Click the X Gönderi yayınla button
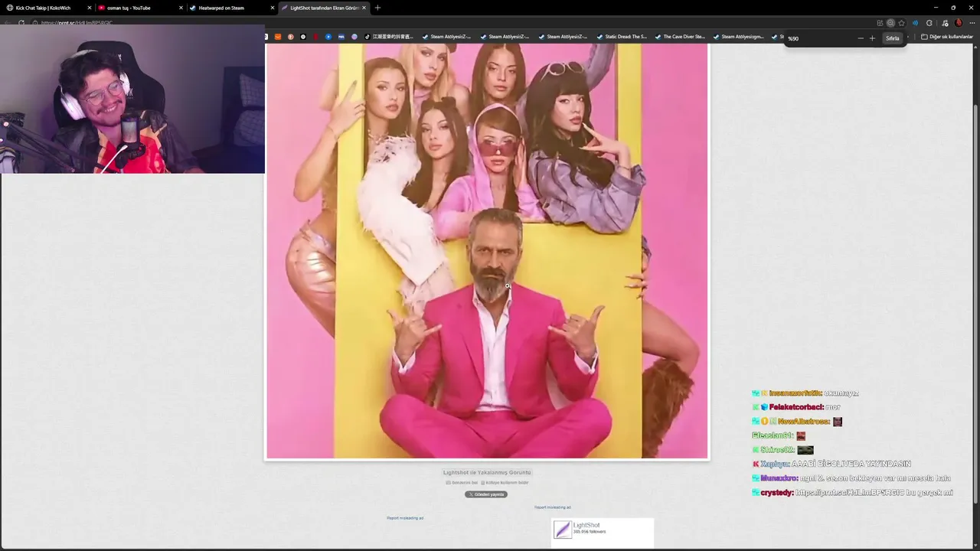This screenshot has height=551, width=980. click(486, 494)
